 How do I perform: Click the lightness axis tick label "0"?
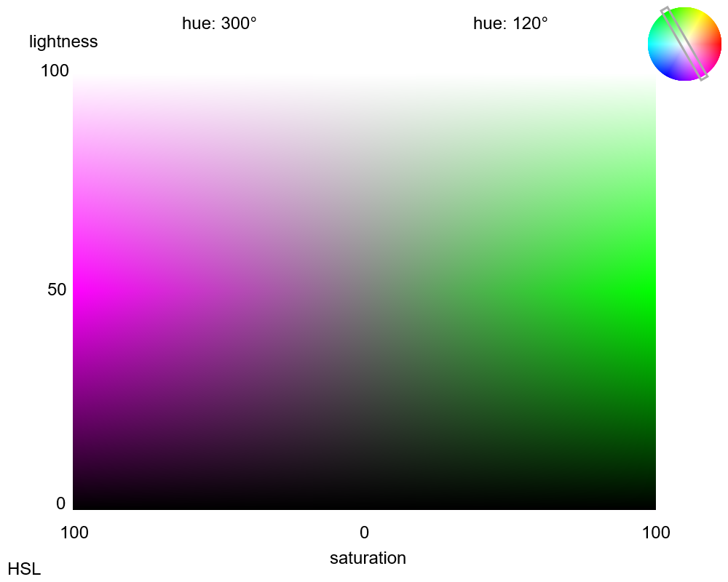click(60, 503)
